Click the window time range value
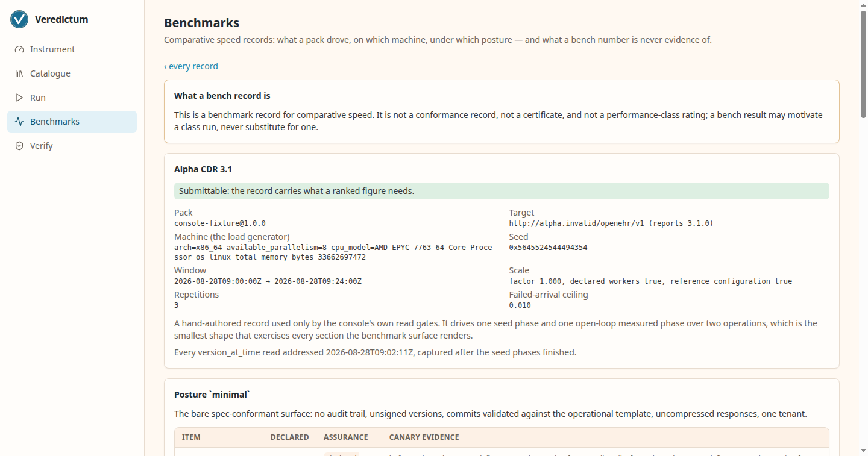 pos(268,281)
